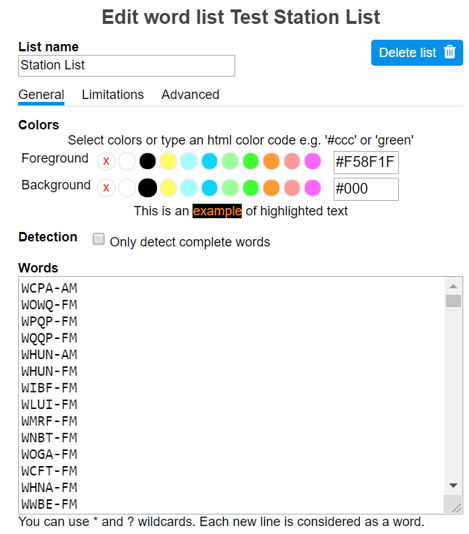Click words list scrollbar down arrow

pyautogui.click(x=453, y=485)
